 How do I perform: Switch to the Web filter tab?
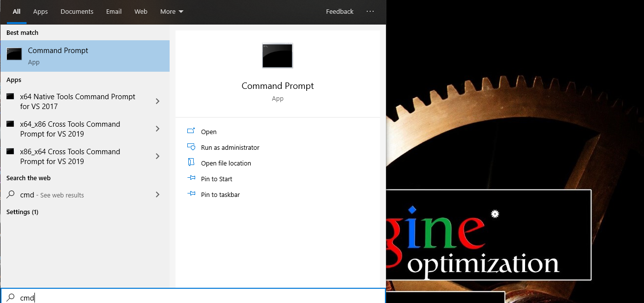pos(141,11)
